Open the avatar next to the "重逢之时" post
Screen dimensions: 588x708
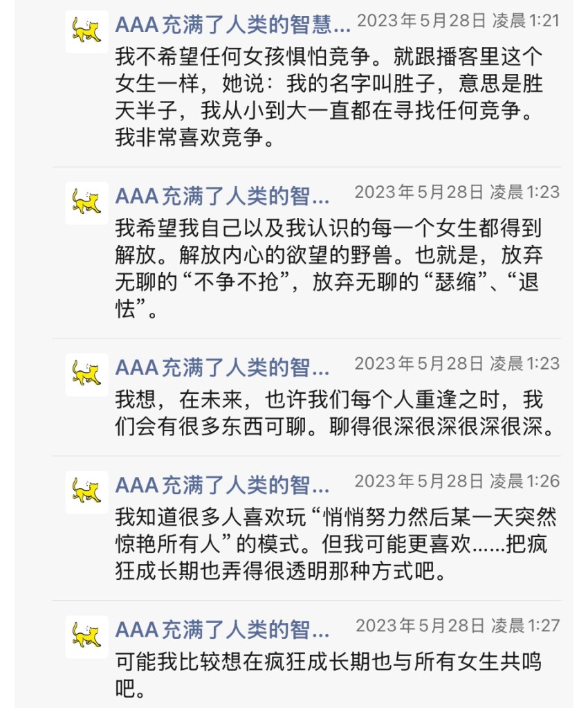tap(87, 374)
